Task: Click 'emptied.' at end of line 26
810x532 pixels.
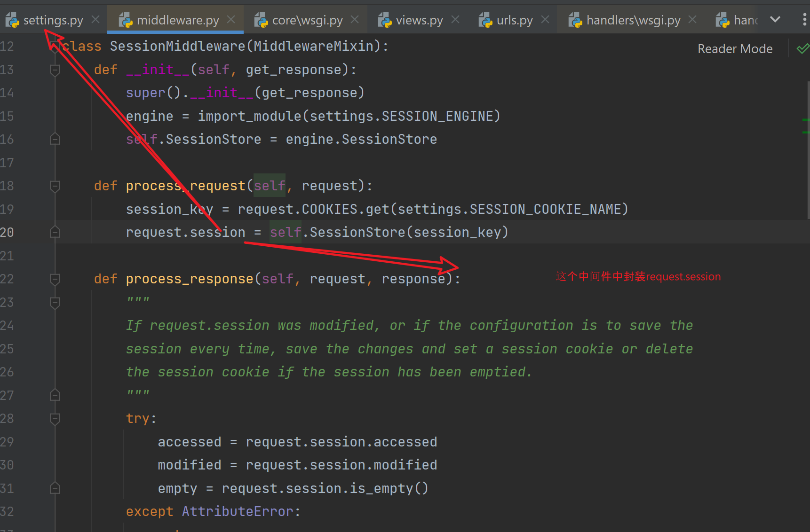Action: point(501,372)
